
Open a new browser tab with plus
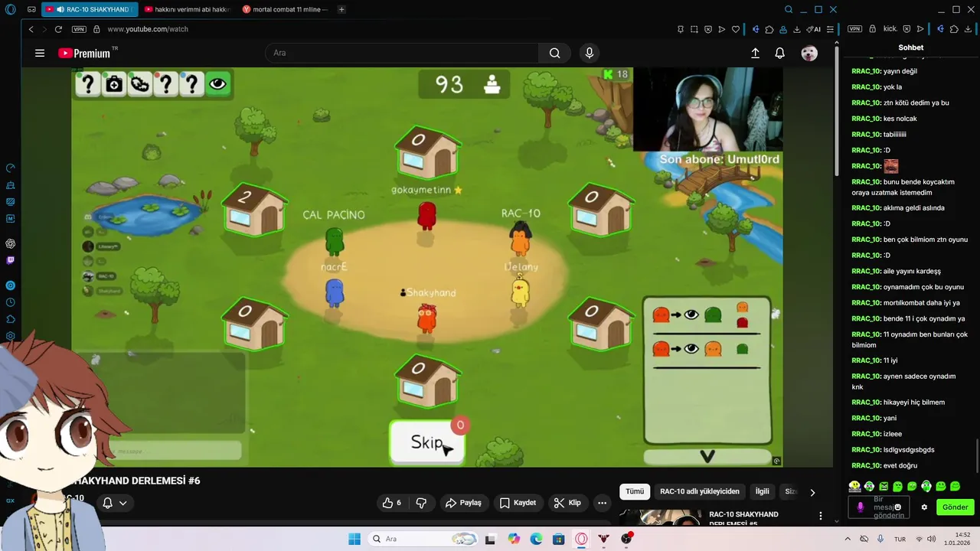[x=341, y=9]
